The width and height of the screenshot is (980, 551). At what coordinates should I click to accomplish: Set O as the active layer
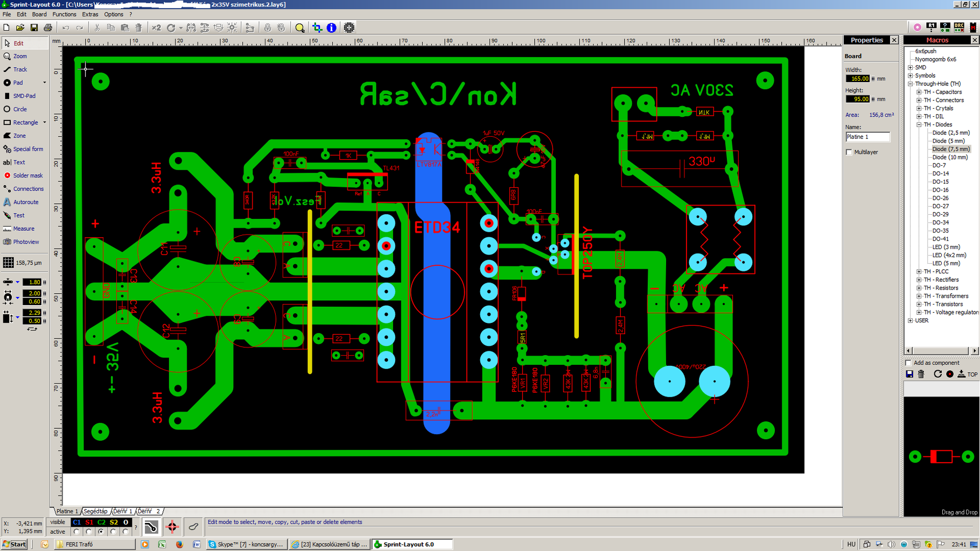point(125,532)
